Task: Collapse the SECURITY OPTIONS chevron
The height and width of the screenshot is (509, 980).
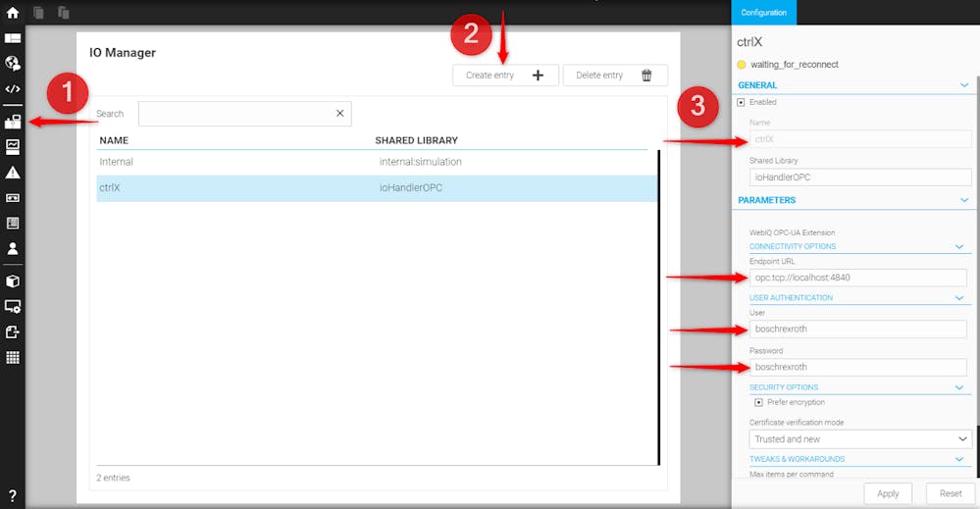Action: (x=959, y=387)
